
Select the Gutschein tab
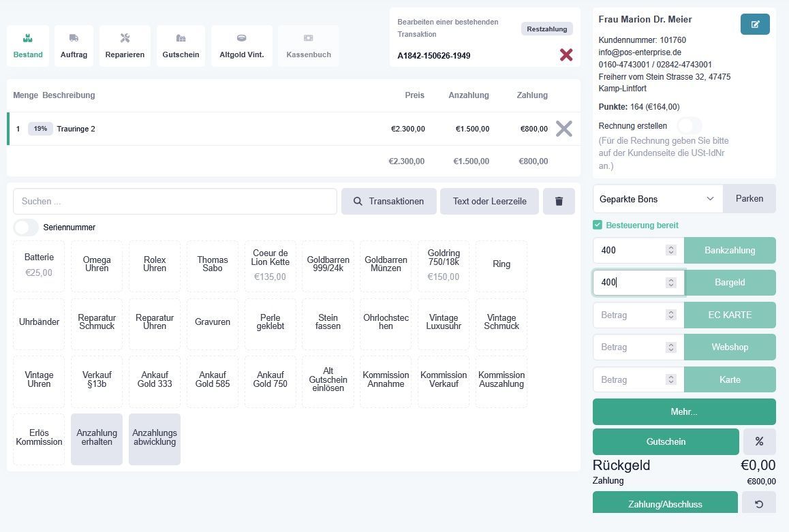[181, 46]
